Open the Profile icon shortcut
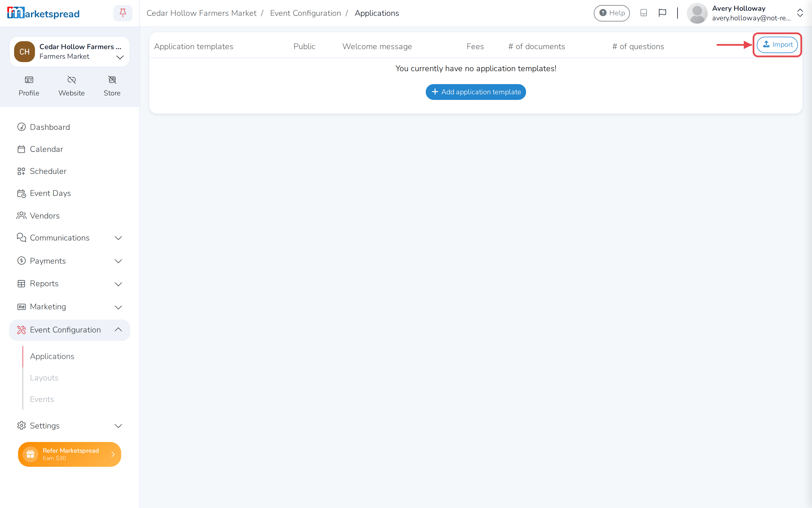This screenshot has height=508, width=812. pos(29,86)
